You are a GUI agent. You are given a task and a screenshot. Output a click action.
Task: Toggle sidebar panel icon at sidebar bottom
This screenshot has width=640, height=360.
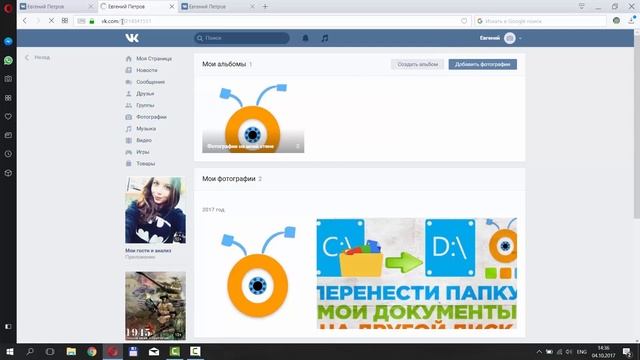pyautogui.click(x=8, y=327)
